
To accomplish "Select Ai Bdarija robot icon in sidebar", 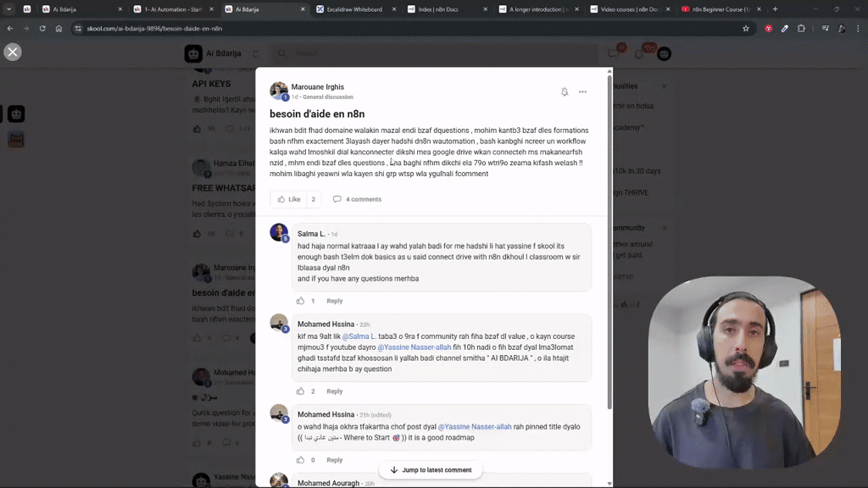I will (16, 114).
